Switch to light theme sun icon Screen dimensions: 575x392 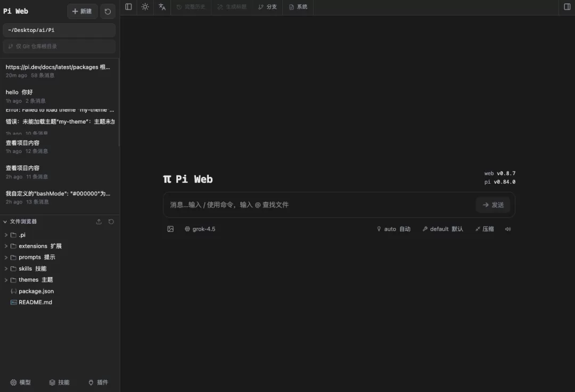(x=145, y=7)
